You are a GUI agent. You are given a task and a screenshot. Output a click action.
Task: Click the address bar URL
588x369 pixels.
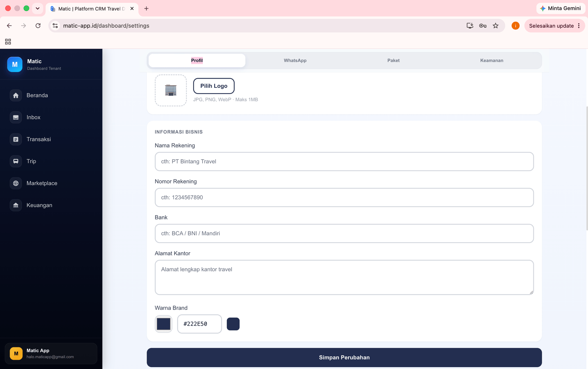coord(106,26)
